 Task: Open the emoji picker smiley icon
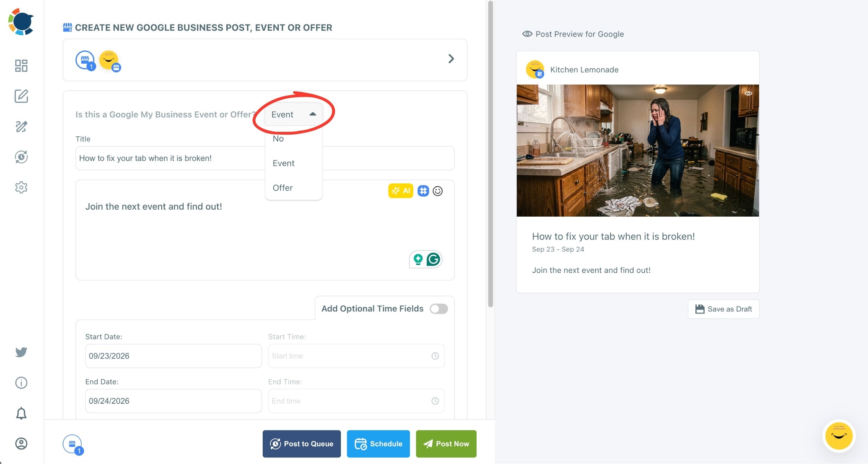tap(437, 191)
